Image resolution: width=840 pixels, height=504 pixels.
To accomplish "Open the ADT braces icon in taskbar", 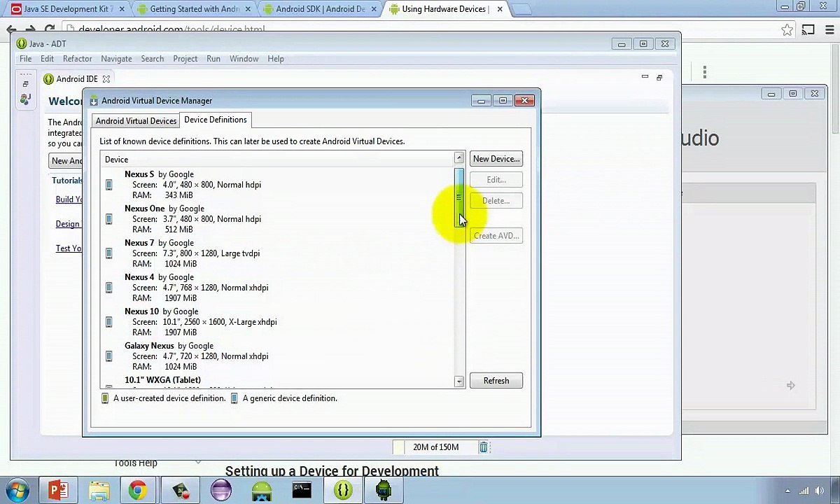I will click(x=342, y=490).
